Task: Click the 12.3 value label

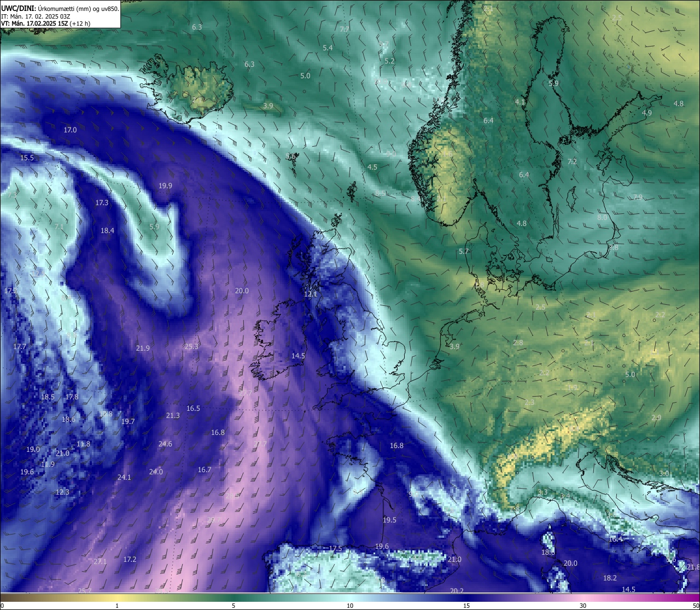Action: click(x=62, y=492)
